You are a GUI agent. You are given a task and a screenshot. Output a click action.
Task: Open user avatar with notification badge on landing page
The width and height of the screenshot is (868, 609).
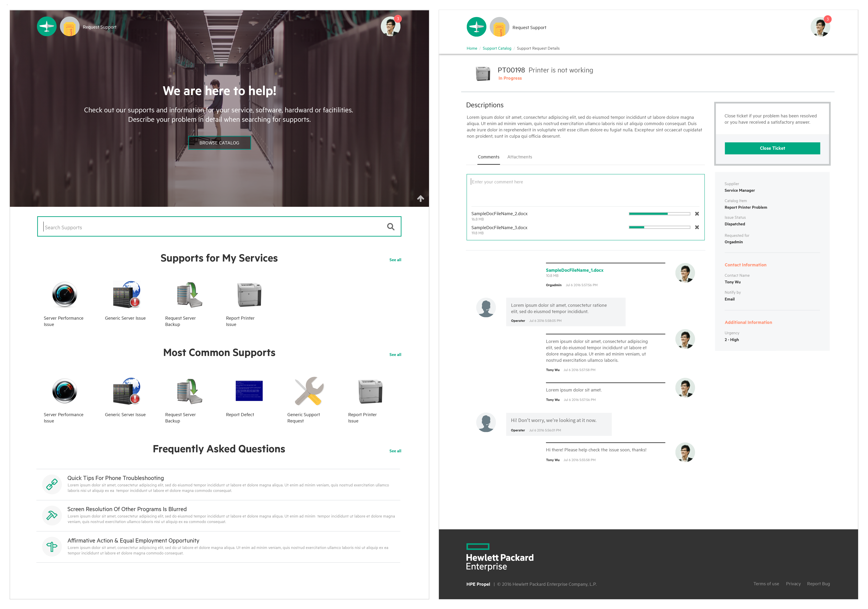coord(391,26)
